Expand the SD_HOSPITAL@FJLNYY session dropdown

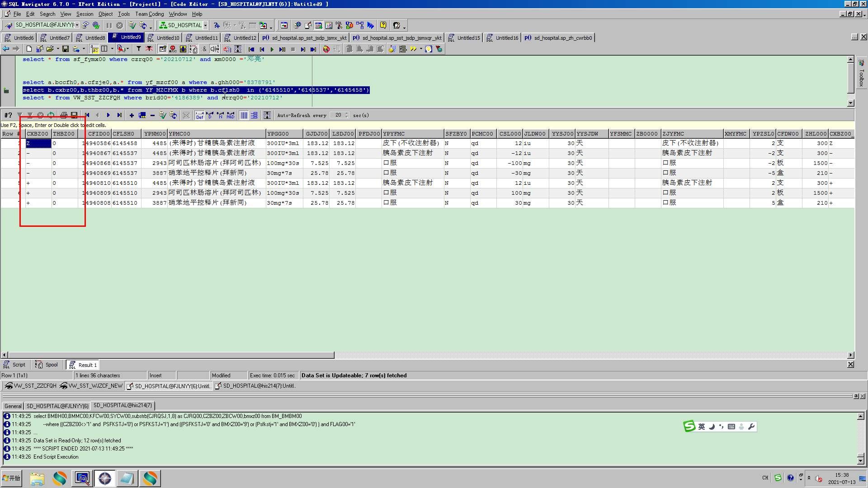click(77, 25)
